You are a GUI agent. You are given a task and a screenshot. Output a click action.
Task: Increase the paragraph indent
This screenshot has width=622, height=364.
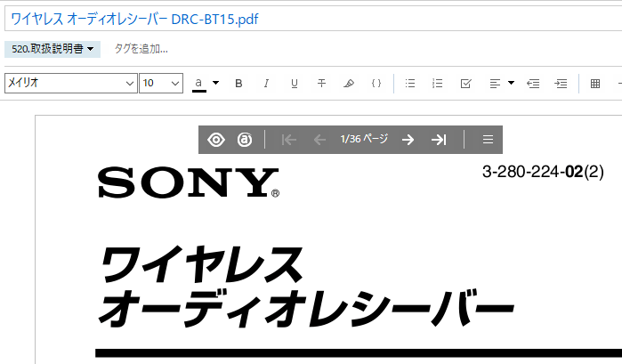[561, 84]
